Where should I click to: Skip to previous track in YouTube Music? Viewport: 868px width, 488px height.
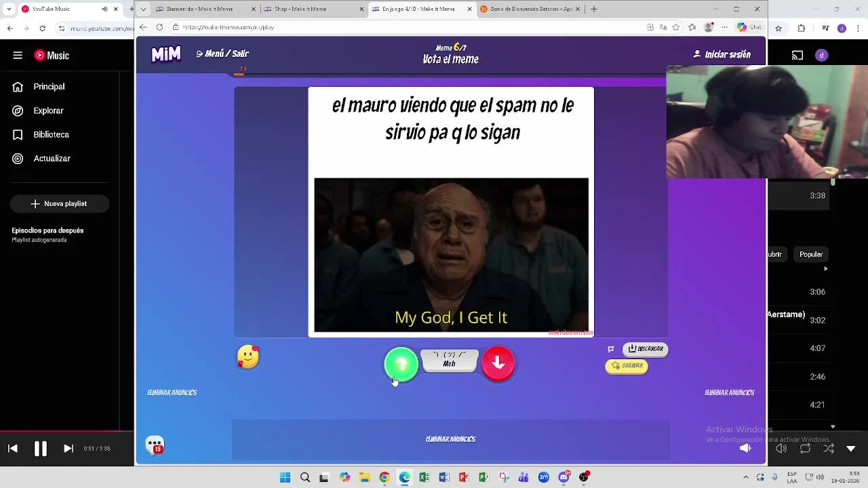coord(12,449)
